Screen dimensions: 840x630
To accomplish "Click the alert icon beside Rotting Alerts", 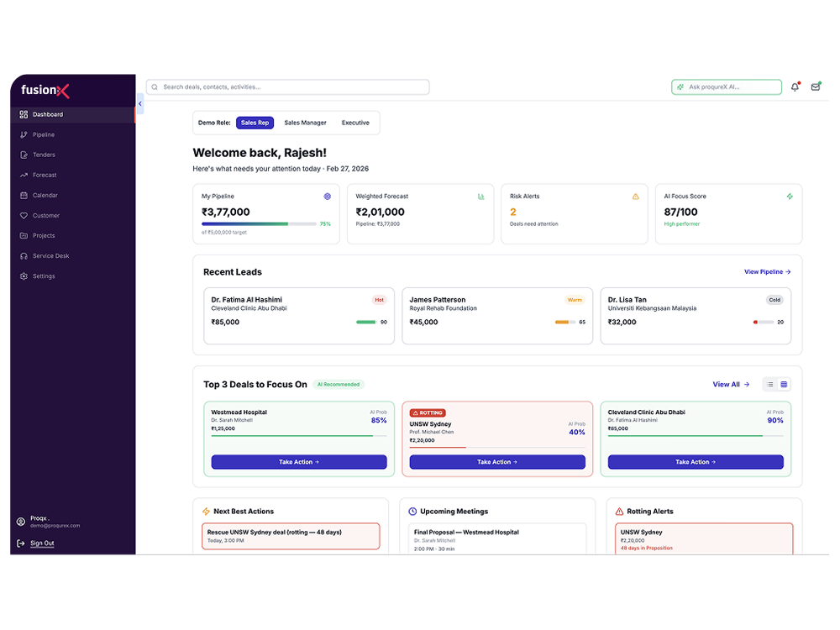I will pos(619,512).
